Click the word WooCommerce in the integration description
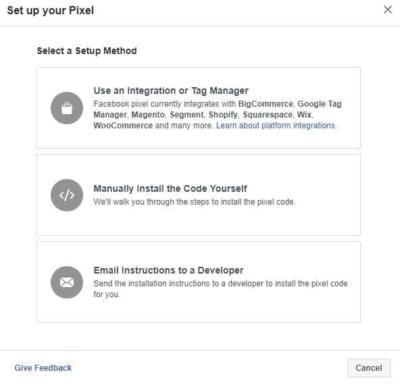Viewport: 400px width, 385px height. tap(123, 126)
